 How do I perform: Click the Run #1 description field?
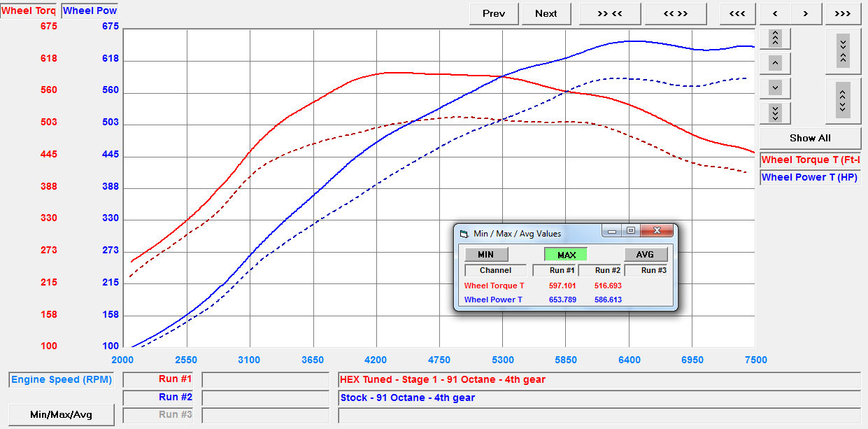pos(598,380)
